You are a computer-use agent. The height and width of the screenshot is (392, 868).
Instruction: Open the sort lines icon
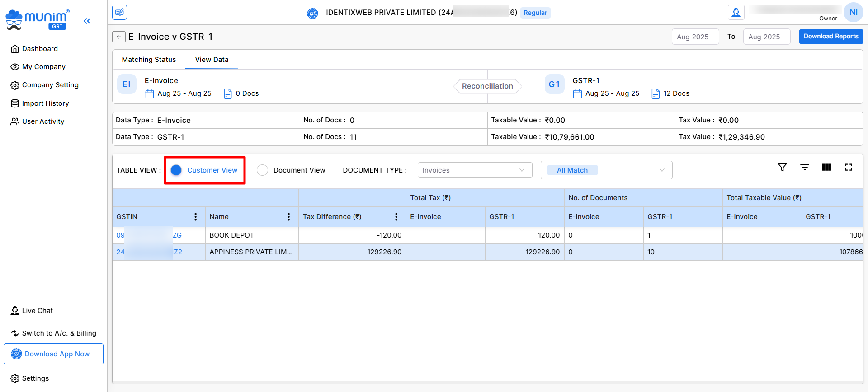pos(805,167)
